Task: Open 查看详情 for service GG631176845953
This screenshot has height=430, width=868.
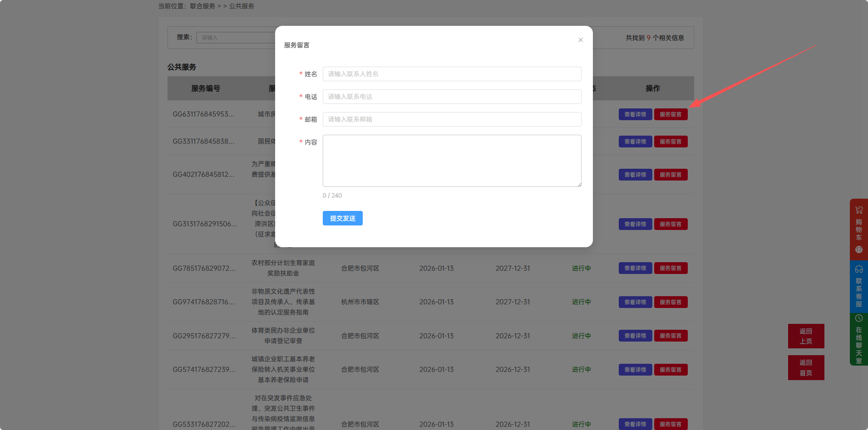Action: click(x=635, y=114)
